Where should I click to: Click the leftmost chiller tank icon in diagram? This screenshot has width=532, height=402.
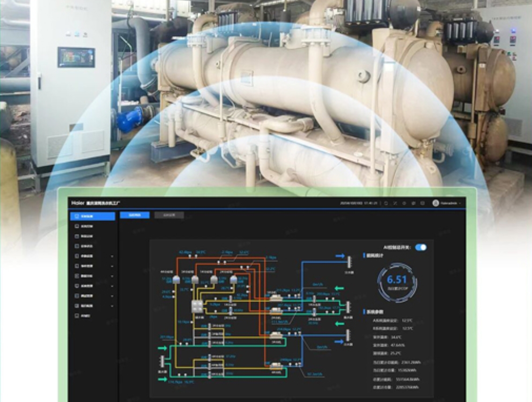(176, 279)
